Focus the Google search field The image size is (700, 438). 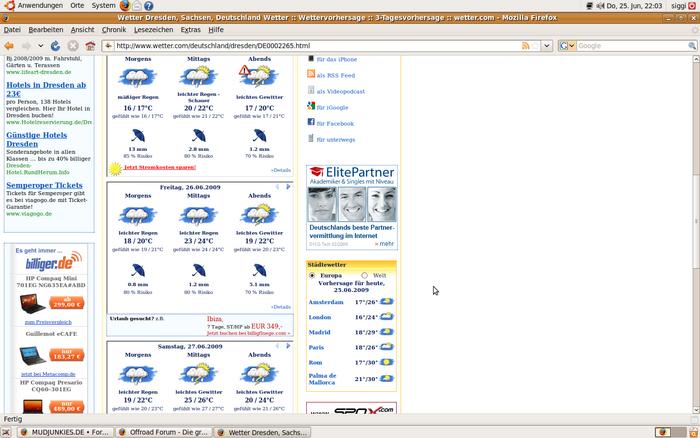point(632,46)
